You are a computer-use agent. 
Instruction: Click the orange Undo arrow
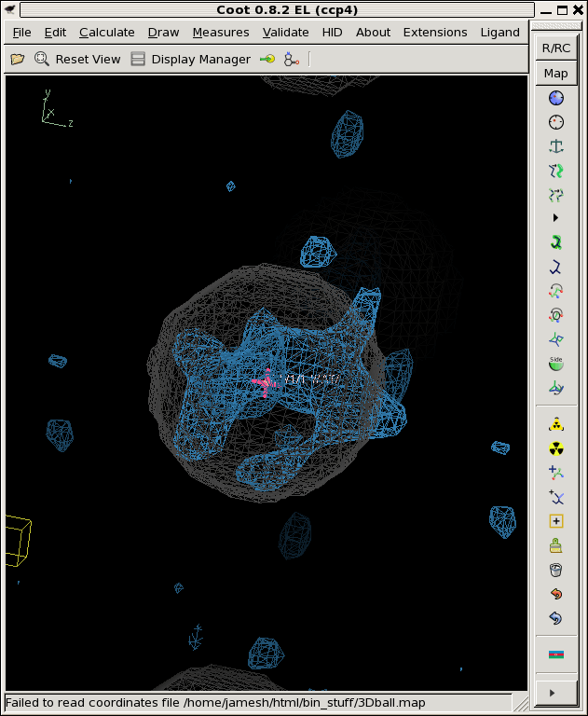pyautogui.click(x=556, y=594)
